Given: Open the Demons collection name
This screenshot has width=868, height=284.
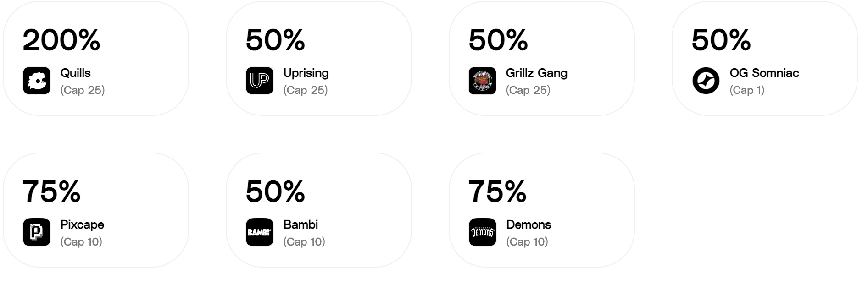Looking at the screenshot, I should [x=529, y=224].
